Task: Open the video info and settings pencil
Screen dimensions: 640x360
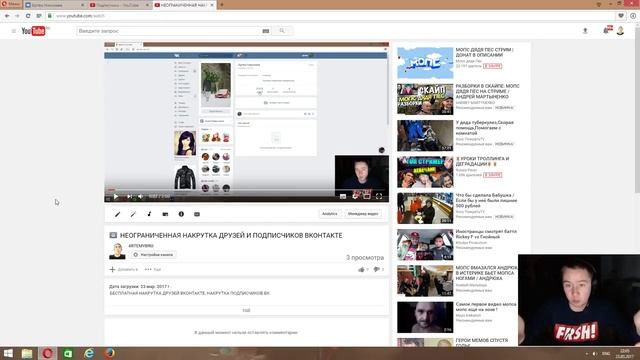Action: [x=118, y=214]
